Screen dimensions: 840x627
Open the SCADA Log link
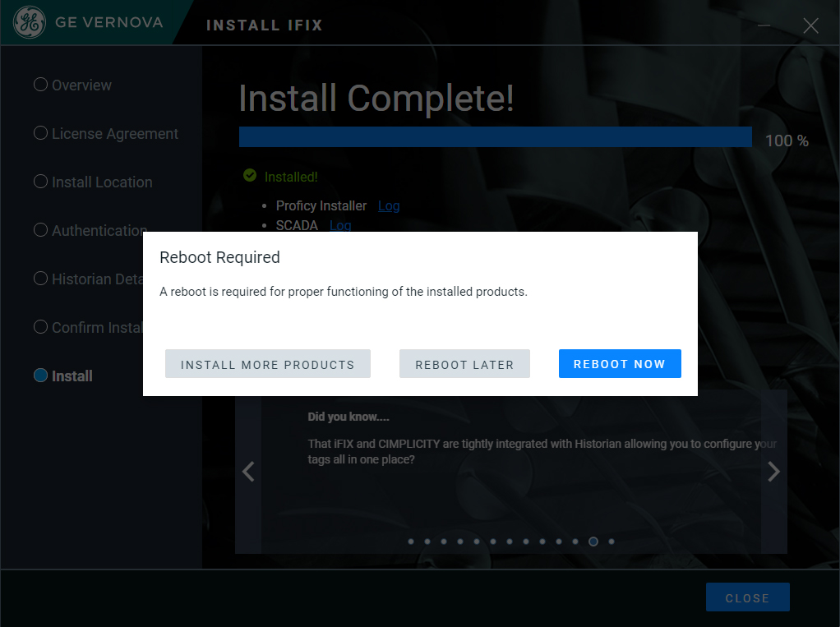pyautogui.click(x=340, y=225)
